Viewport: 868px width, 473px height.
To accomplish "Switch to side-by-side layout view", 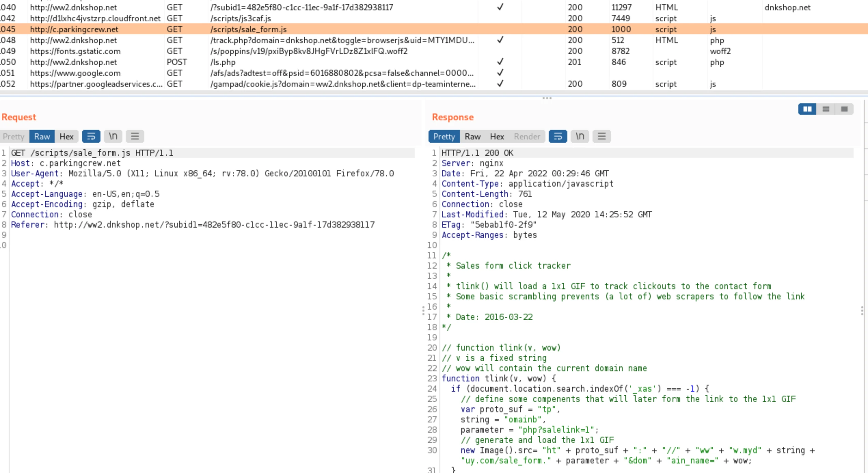I will click(x=807, y=109).
